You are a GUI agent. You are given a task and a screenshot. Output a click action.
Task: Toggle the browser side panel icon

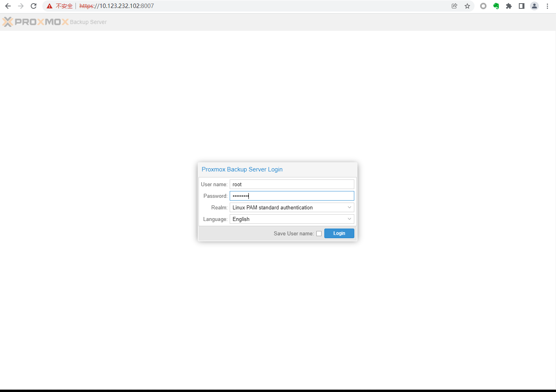(522, 6)
